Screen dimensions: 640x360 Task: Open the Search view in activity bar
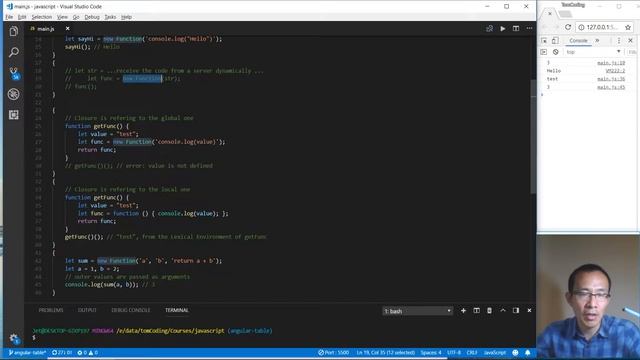pyautogui.click(x=13, y=52)
